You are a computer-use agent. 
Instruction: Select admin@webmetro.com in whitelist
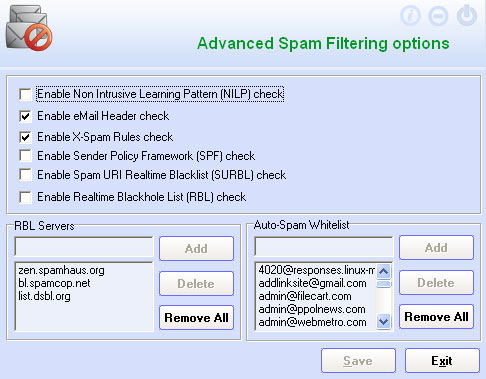pyautogui.click(x=312, y=322)
